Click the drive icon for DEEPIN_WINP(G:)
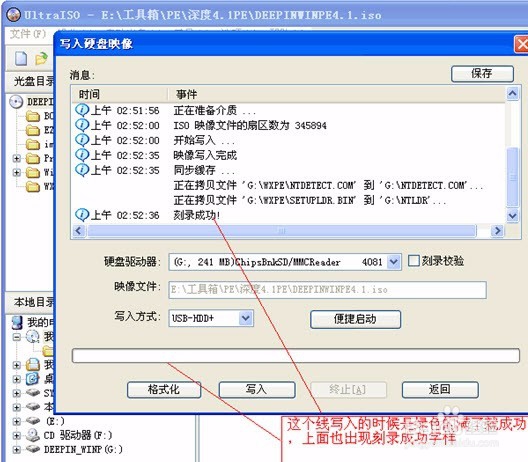The image size is (528, 462). click(33, 449)
